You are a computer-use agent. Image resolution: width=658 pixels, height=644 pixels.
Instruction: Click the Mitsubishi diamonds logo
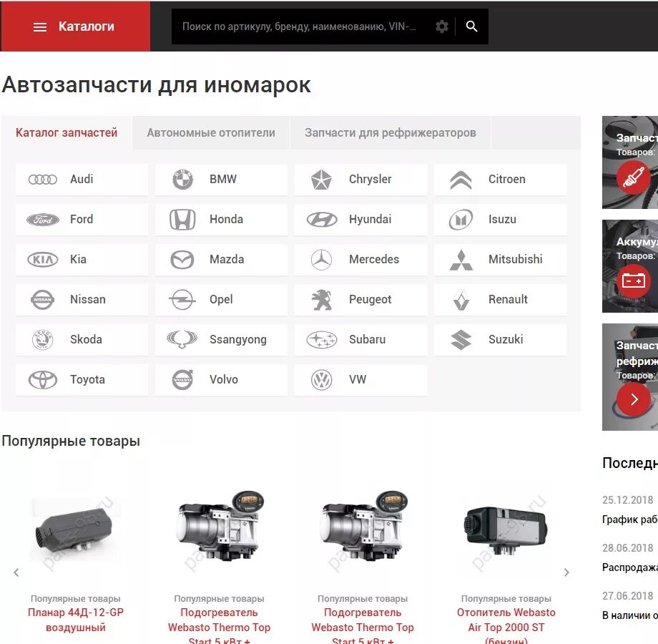461,260
